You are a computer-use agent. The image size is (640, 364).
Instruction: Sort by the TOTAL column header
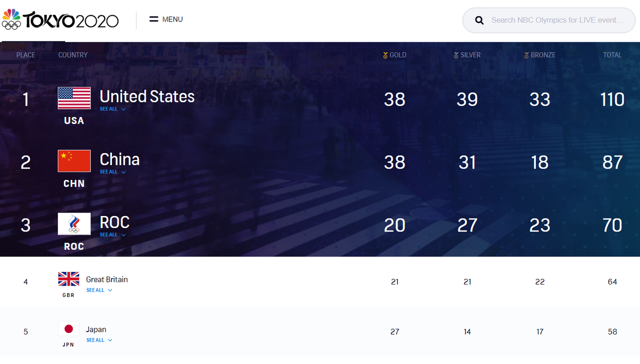coord(612,55)
